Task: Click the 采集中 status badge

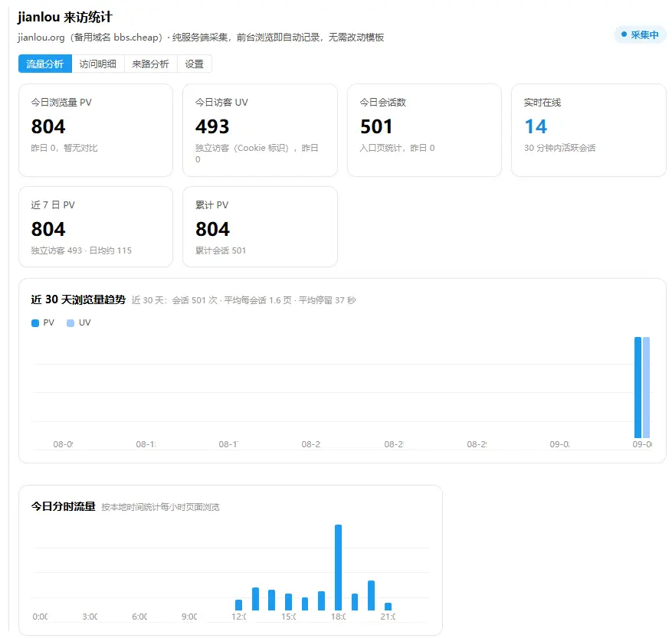Action: pyautogui.click(x=640, y=34)
